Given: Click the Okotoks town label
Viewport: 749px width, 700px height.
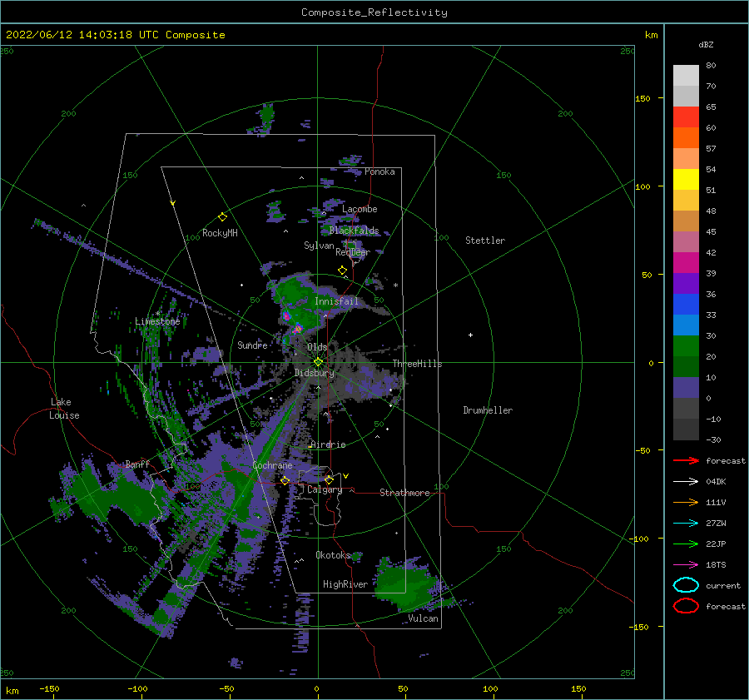Looking at the screenshot, I should tap(333, 555).
